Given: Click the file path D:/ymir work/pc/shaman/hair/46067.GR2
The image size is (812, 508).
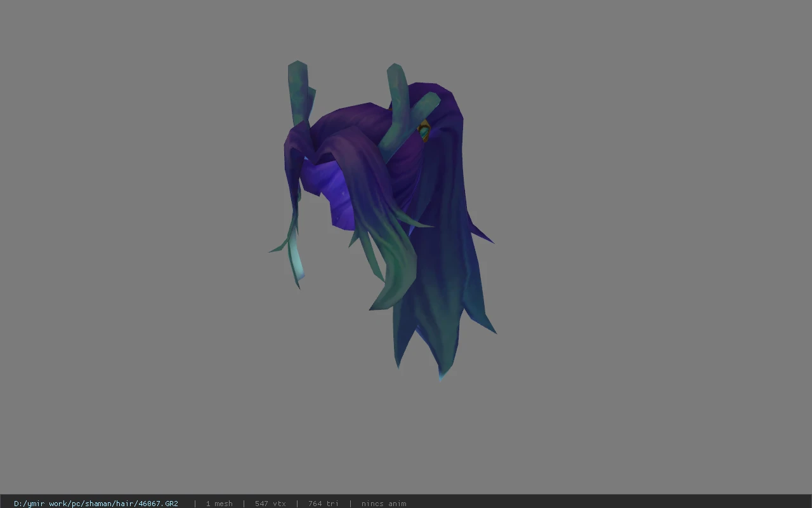Looking at the screenshot, I should [96, 504].
